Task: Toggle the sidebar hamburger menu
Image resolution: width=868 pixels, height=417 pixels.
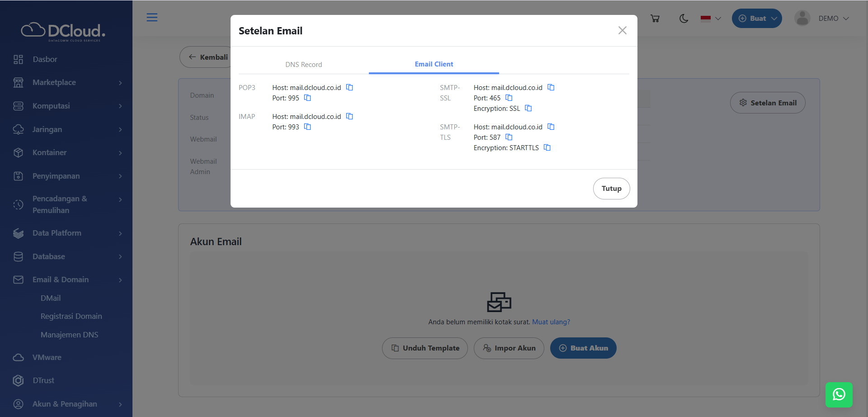Action: [x=152, y=18]
